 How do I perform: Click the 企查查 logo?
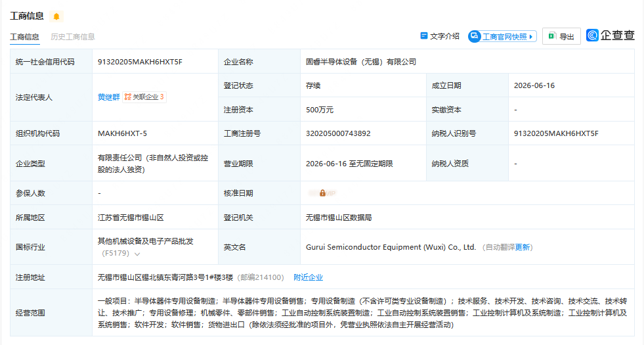click(611, 35)
